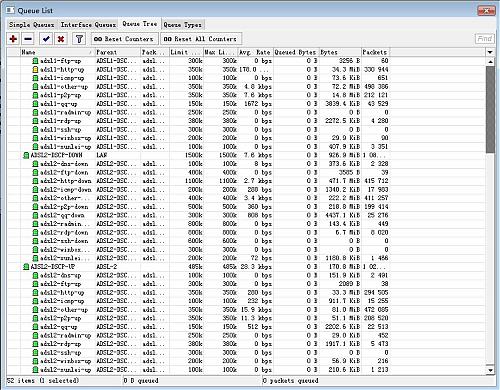Select the adsl2-http-down queue icon
The width and height of the screenshot is (500, 390).
[x=35, y=181]
